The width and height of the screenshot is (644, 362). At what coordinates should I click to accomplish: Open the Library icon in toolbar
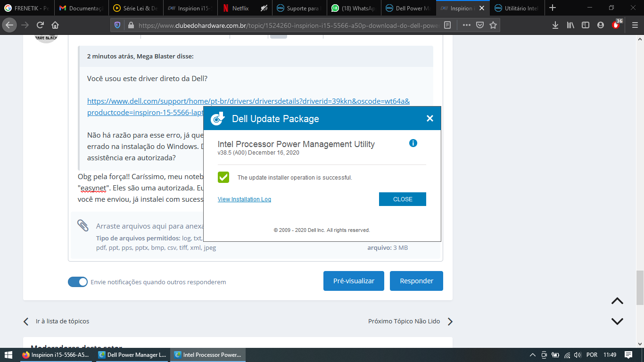coord(570,25)
